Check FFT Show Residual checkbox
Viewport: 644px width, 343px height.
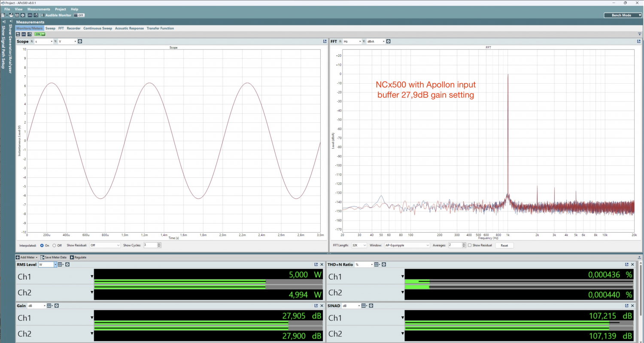tap(470, 246)
